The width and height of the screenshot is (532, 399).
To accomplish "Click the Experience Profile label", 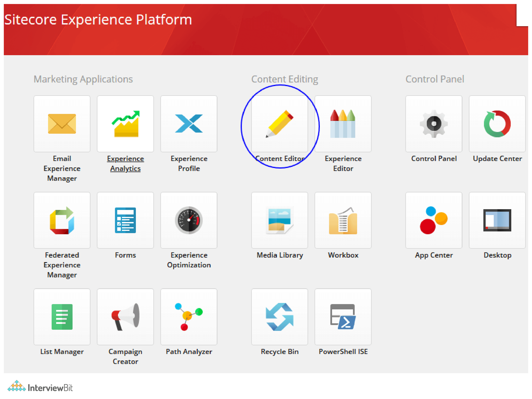I will 189,164.
